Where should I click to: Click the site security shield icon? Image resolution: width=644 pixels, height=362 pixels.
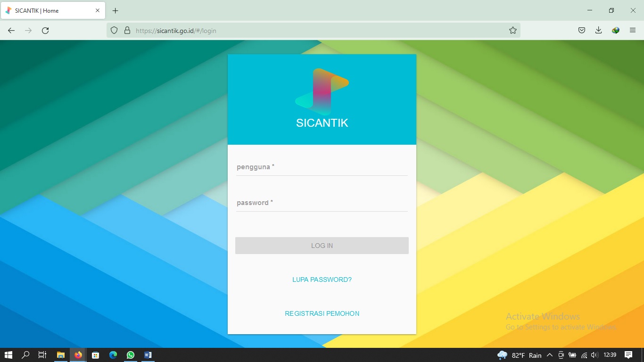[x=114, y=31]
